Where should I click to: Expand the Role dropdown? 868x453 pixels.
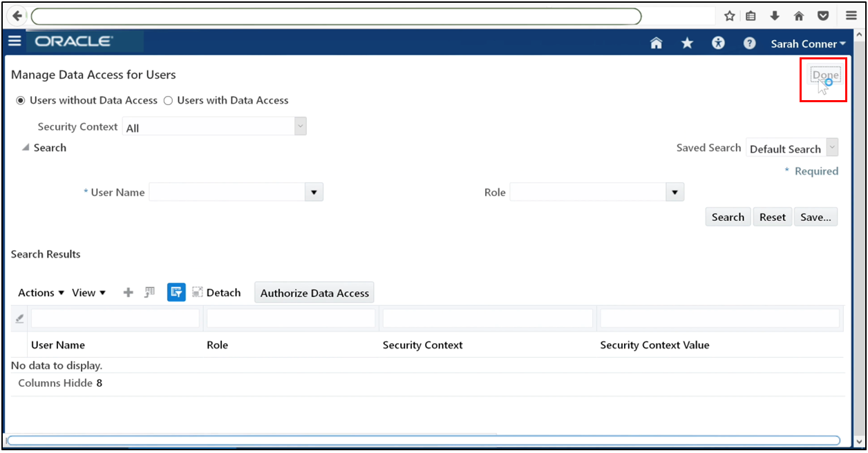click(674, 192)
